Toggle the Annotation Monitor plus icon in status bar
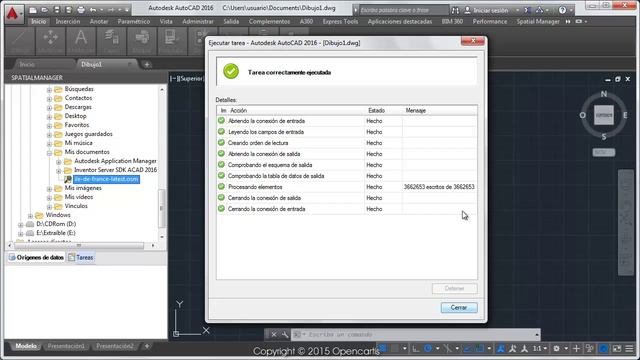The width and height of the screenshot is (640, 360). (x=576, y=349)
